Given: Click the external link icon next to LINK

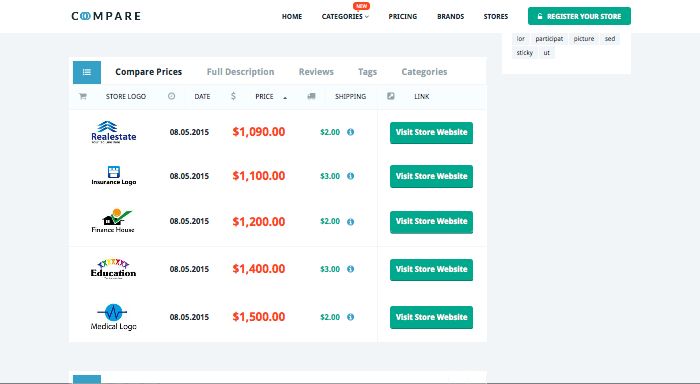Looking at the screenshot, I should tap(391, 96).
